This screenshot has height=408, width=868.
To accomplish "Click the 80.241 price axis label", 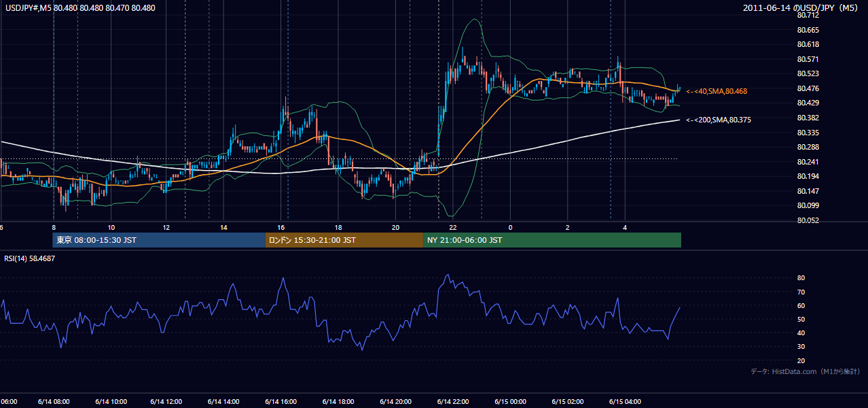I will click(808, 162).
